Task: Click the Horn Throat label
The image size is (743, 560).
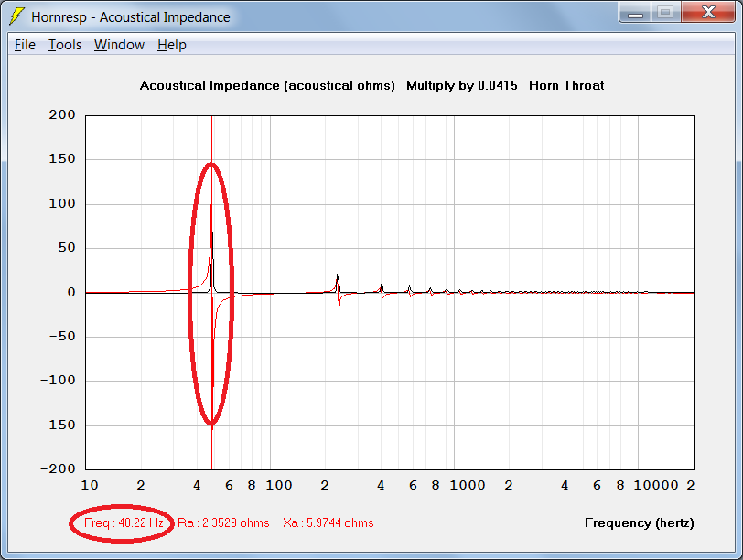Action: point(566,86)
